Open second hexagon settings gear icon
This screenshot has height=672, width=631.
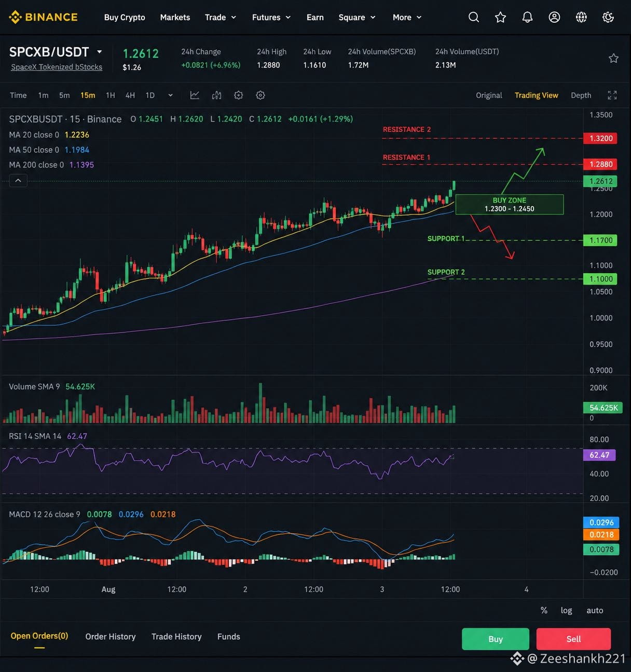260,95
